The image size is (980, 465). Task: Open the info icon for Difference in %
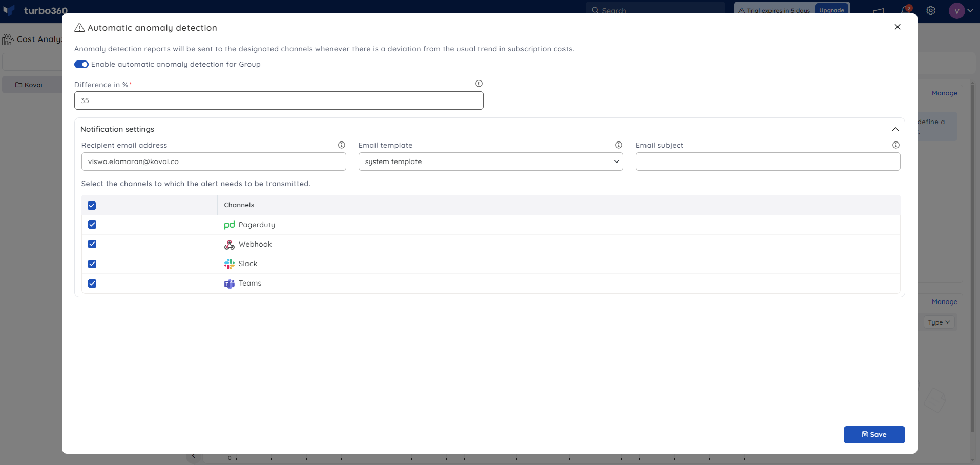[x=478, y=84]
